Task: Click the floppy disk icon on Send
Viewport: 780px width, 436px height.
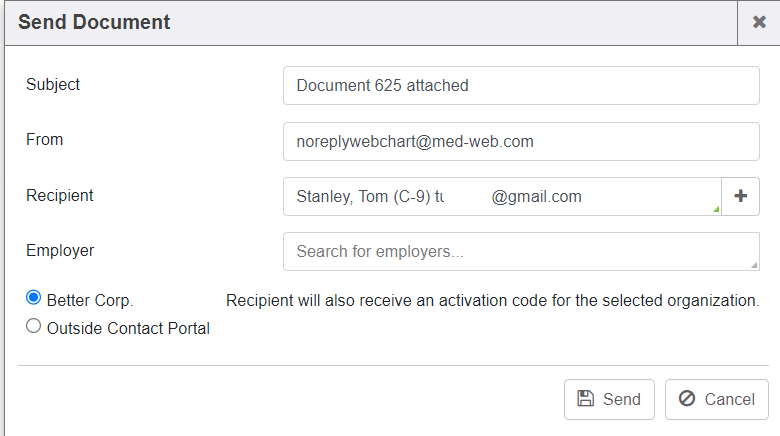Action: click(x=586, y=399)
